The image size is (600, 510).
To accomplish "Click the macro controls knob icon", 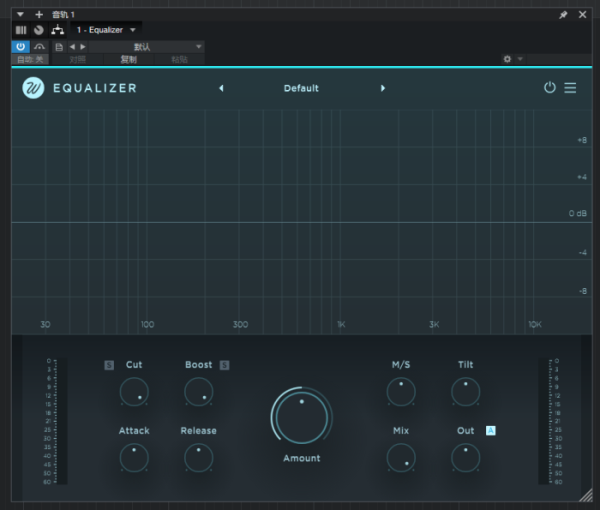I will pos(39,30).
